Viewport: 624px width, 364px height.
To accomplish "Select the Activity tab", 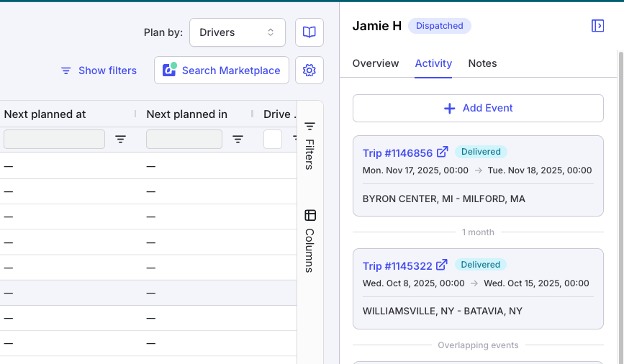I will [x=433, y=63].
